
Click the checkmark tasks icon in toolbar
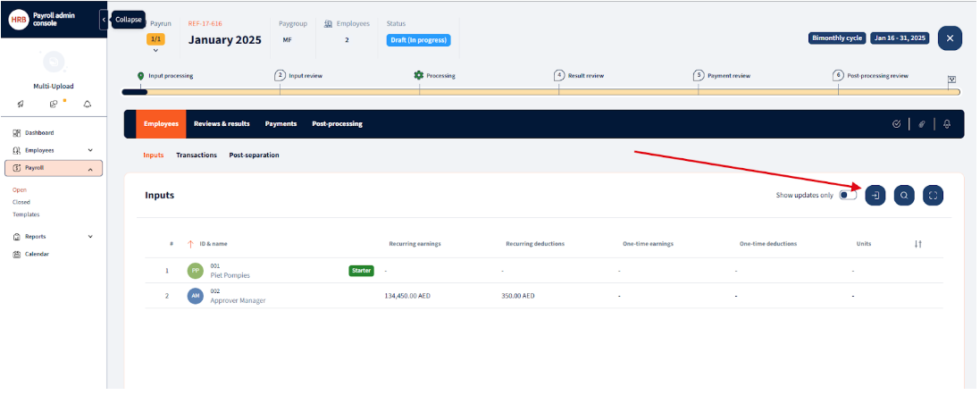[x=896, y=124]
